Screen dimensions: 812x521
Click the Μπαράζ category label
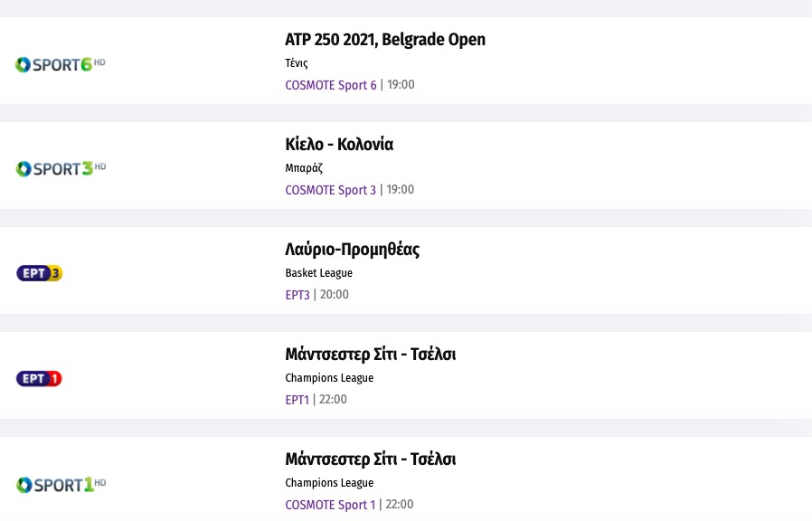click(x=304, y=168)
